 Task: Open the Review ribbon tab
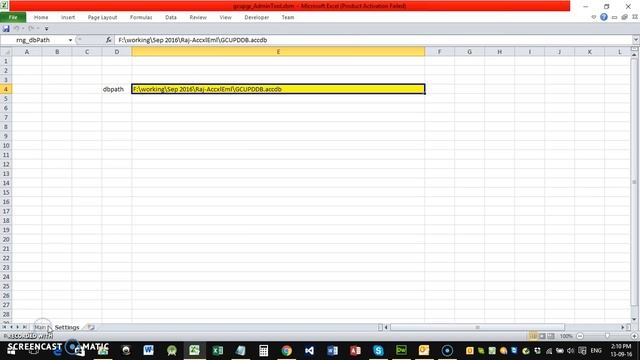coord(198,17)
